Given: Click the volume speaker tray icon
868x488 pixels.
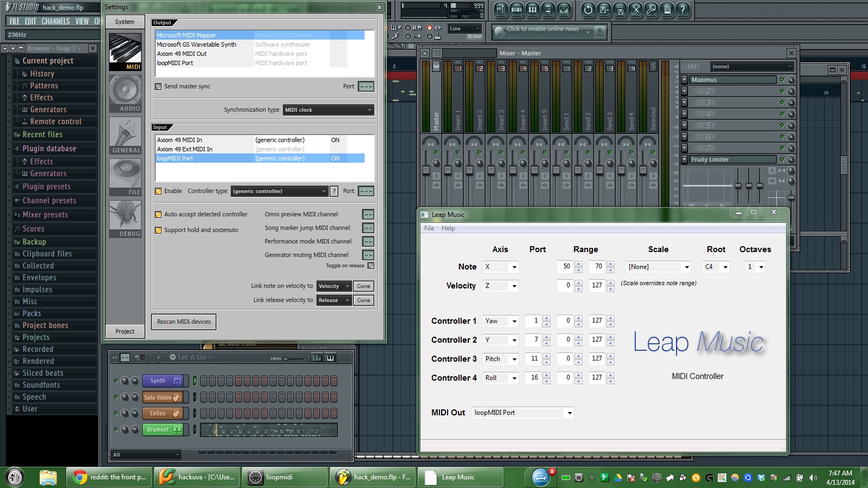Looking at the screenshot, I should 813,478.
